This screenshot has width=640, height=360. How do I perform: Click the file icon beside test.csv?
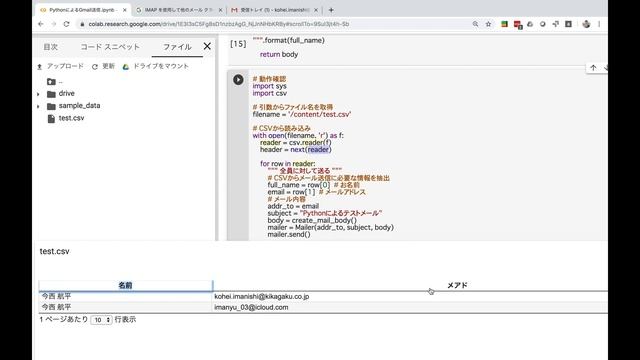pos(51,118)
